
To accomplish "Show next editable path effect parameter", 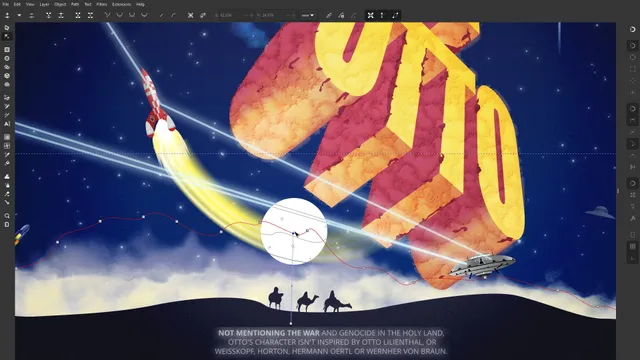I will coord(329,16).
